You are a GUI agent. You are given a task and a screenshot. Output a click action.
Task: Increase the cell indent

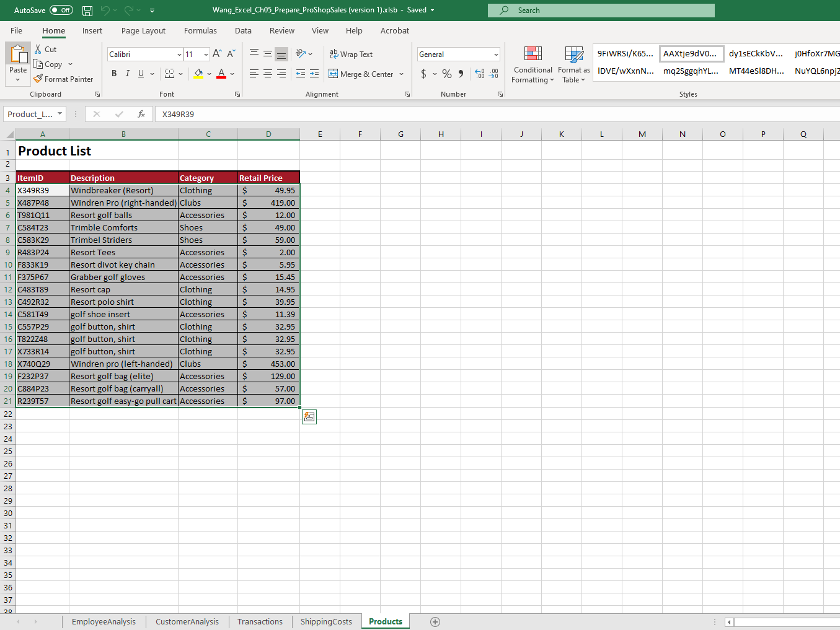click(x=314, y=74)
